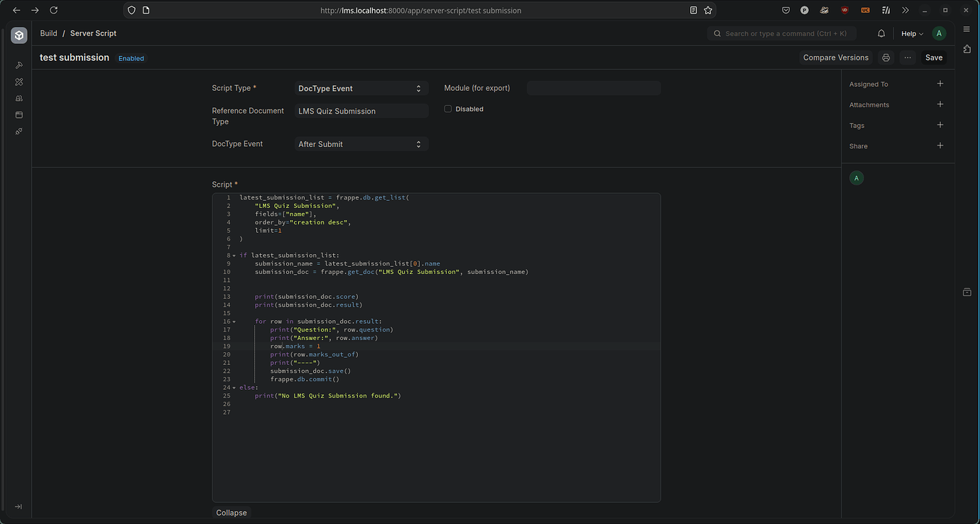This screenshot has width=980, height=524.
Task: Add an assignee with the Assigned To plus
Action: (x=940, y=84)
